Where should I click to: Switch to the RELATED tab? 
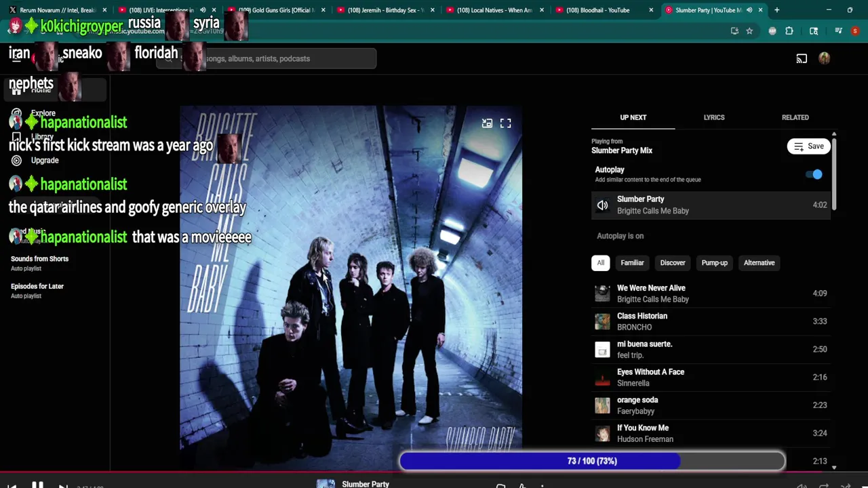(x=795, y=117)
